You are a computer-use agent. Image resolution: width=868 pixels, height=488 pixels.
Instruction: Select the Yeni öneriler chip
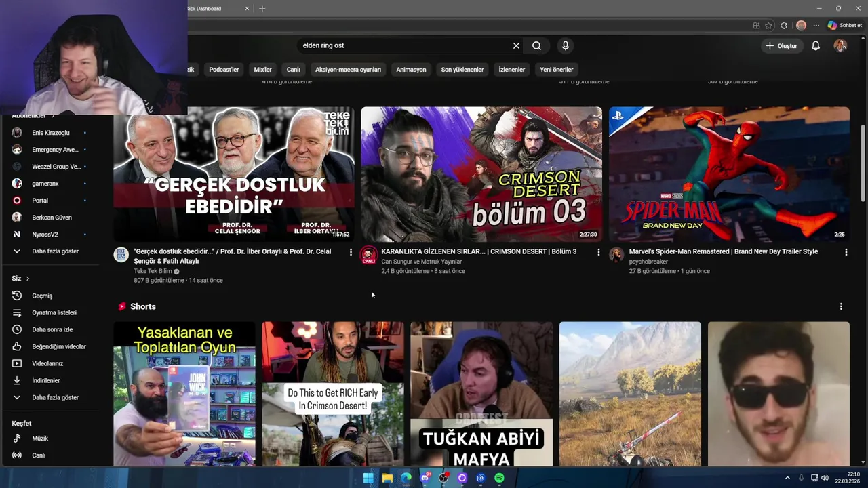point(557,69)
